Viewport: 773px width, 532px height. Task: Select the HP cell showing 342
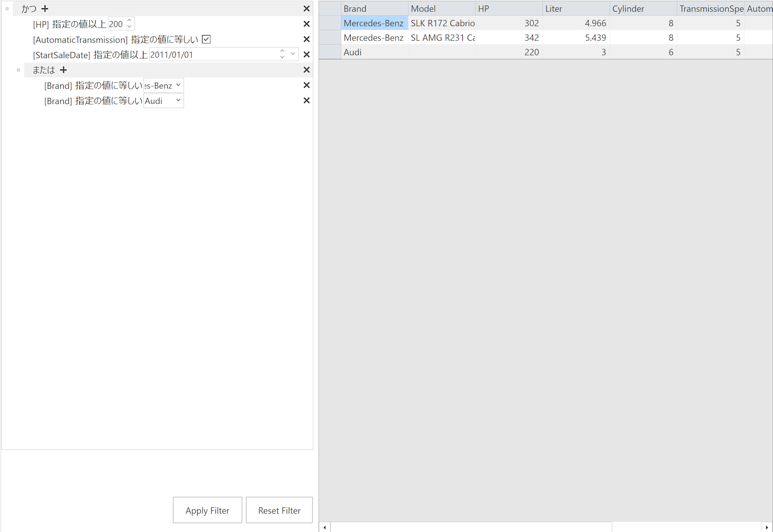click(509, 38)
